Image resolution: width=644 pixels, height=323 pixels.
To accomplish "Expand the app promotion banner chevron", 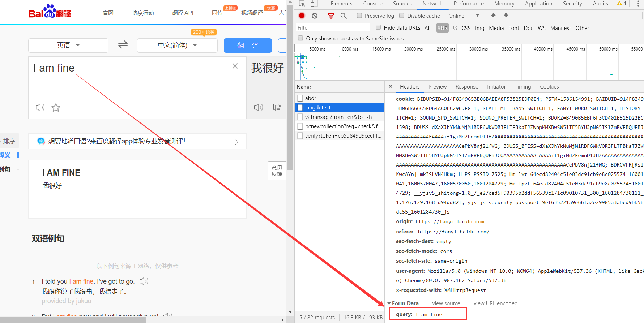I will tap(236, 142).
